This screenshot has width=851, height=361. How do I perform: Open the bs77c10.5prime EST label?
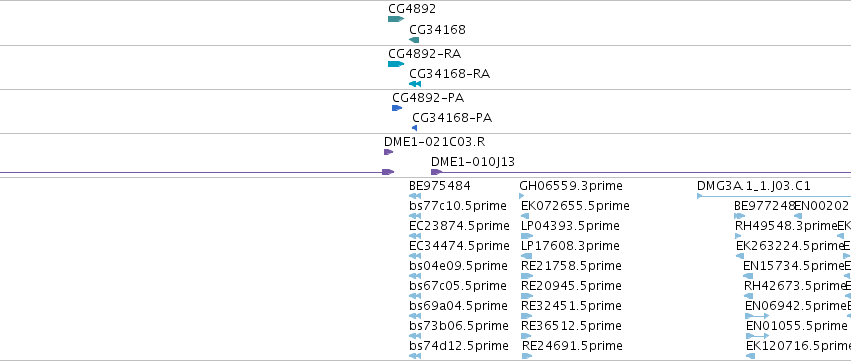[x=458, y=206]
